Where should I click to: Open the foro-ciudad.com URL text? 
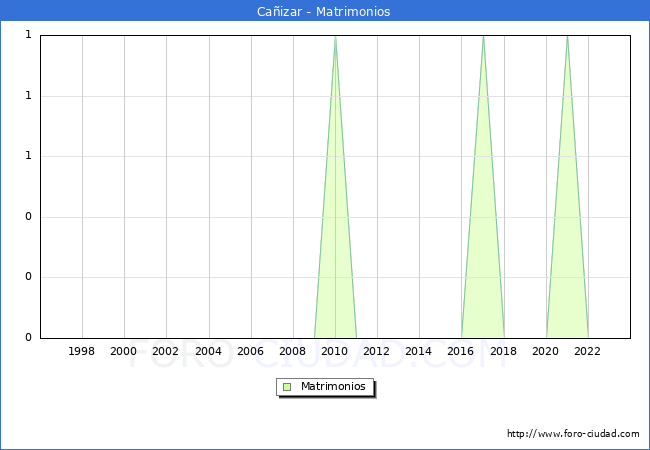click(x=573, y=434)
